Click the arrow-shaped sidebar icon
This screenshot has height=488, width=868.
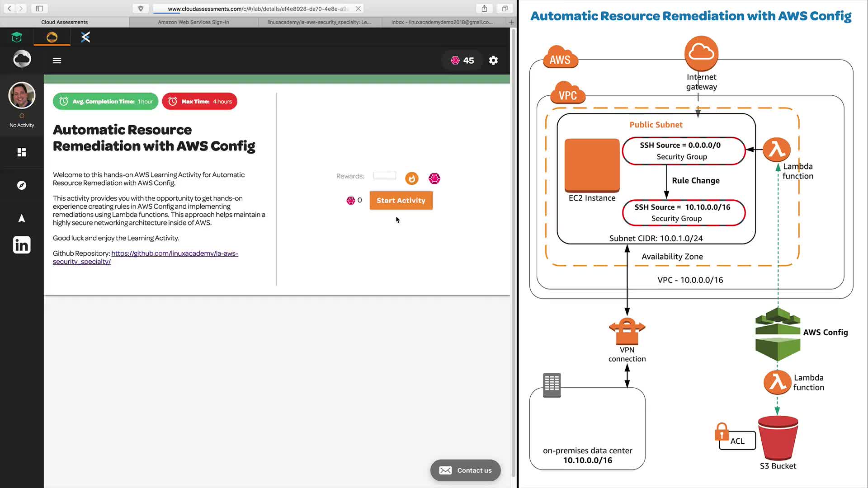[22, 219]
